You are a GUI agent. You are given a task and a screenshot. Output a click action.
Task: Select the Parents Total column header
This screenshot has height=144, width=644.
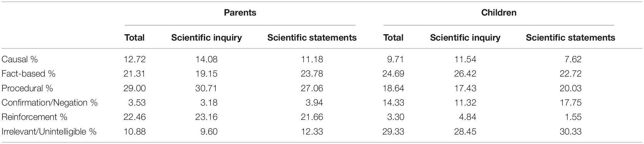[134, 38]
